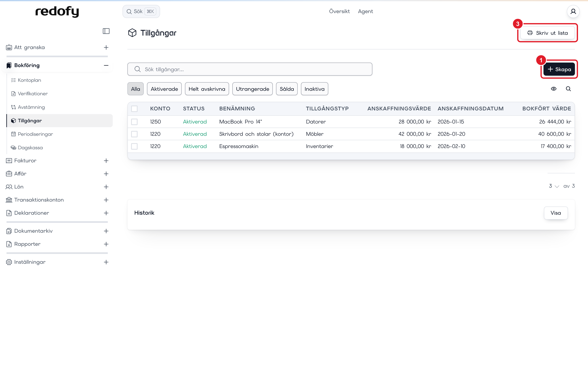Click the Visa button in Historik
This screenshot has height=368, width=588.
pos(556,213)
